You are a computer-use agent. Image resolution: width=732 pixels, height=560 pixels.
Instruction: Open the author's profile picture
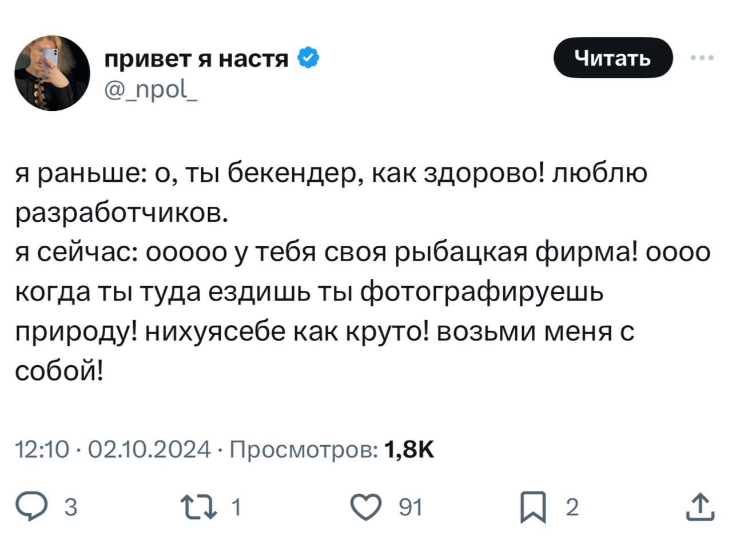(52, 73)
